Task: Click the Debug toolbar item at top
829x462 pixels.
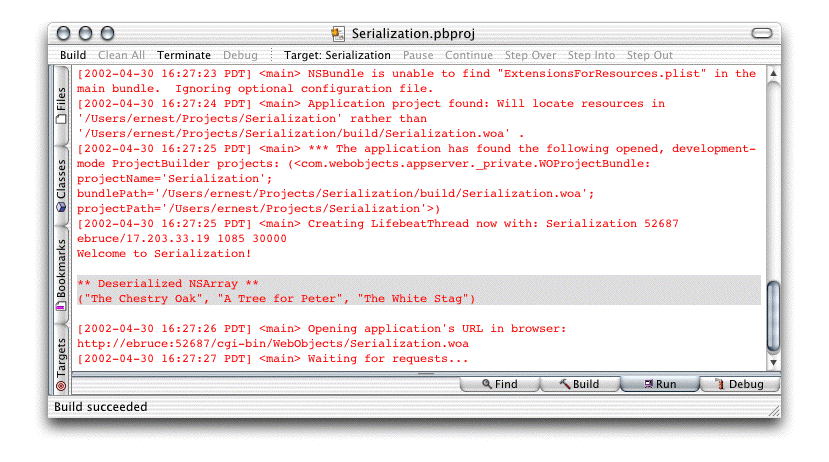Action: 240,55
